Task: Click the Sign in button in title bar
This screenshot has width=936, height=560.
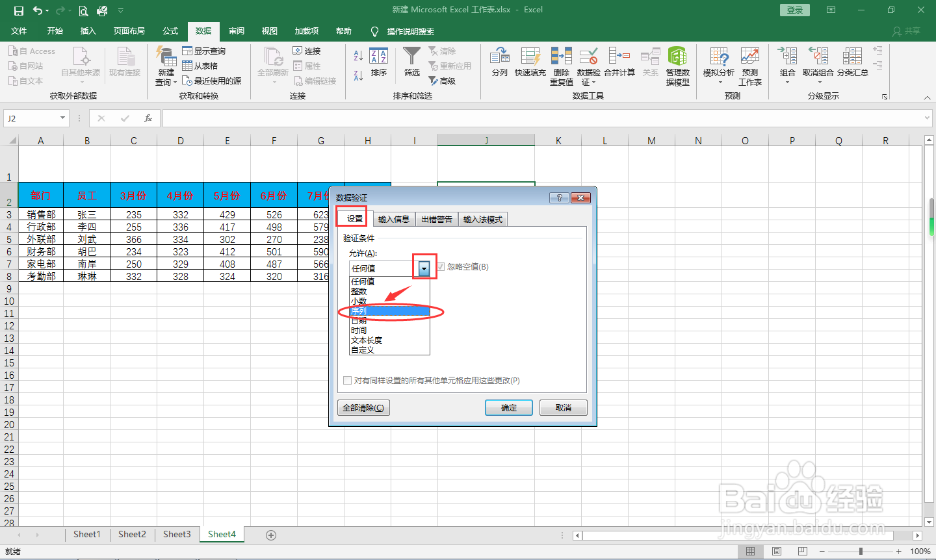Action: (x=795, y=10)
